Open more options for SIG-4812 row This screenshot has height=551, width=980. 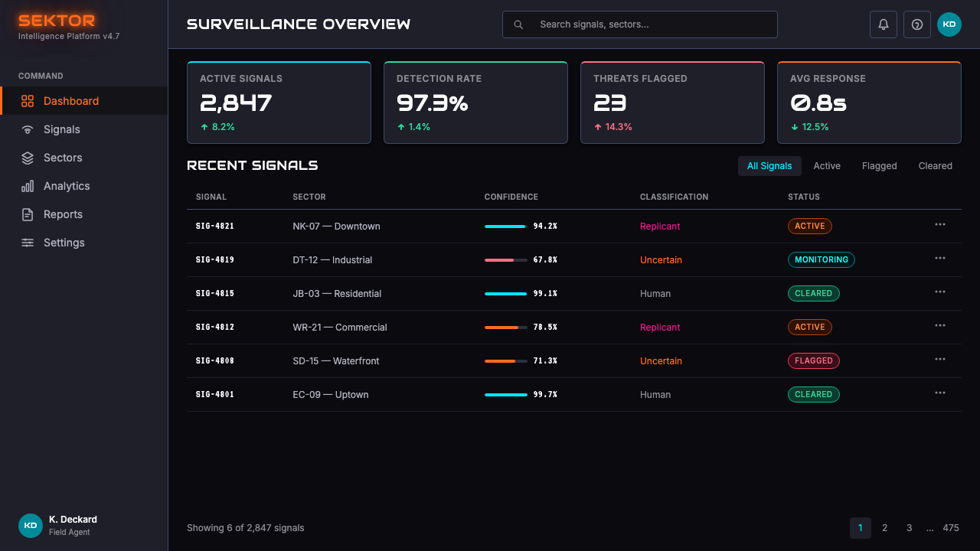tap(940, 326)
